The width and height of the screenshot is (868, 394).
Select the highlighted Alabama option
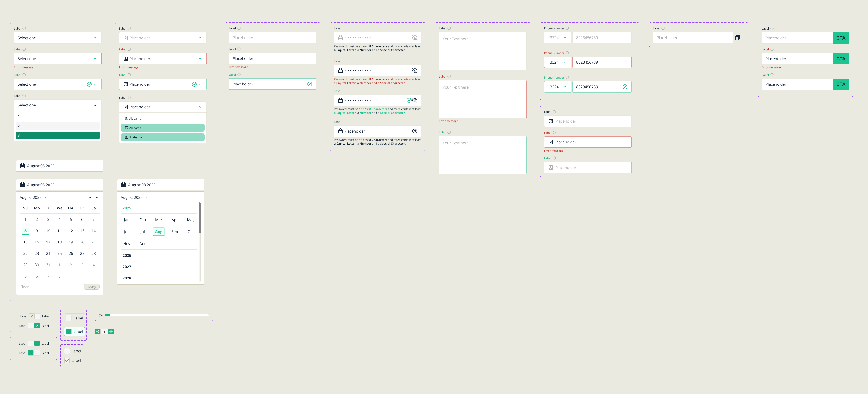point(163,128)
